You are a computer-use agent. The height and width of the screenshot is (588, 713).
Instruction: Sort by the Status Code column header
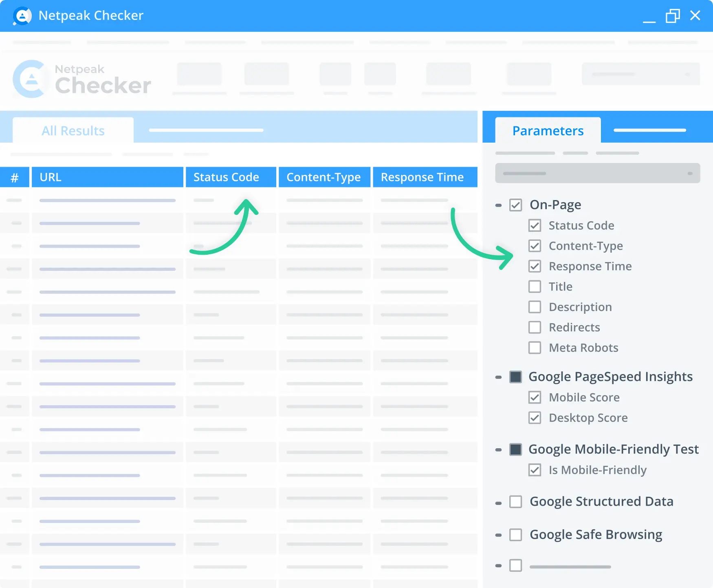click(231, 177)
